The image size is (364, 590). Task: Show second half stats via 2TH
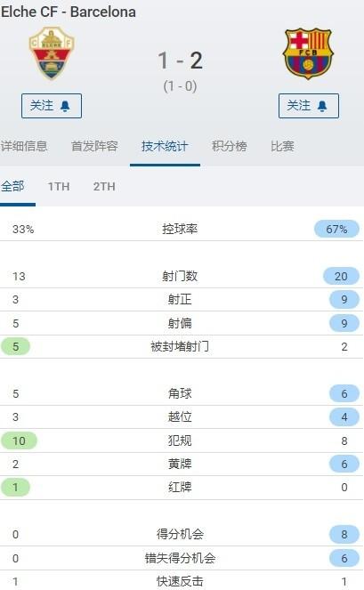(104, 186)
